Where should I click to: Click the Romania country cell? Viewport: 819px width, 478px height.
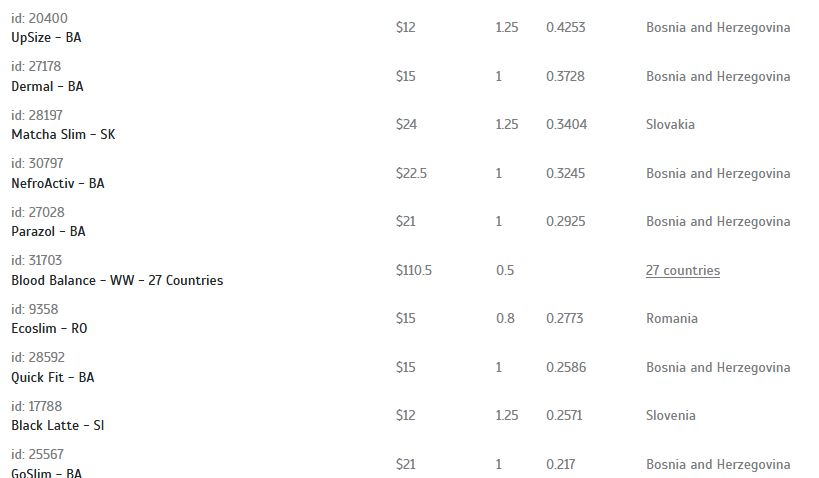pyautogui.click(x=672, y=318)
